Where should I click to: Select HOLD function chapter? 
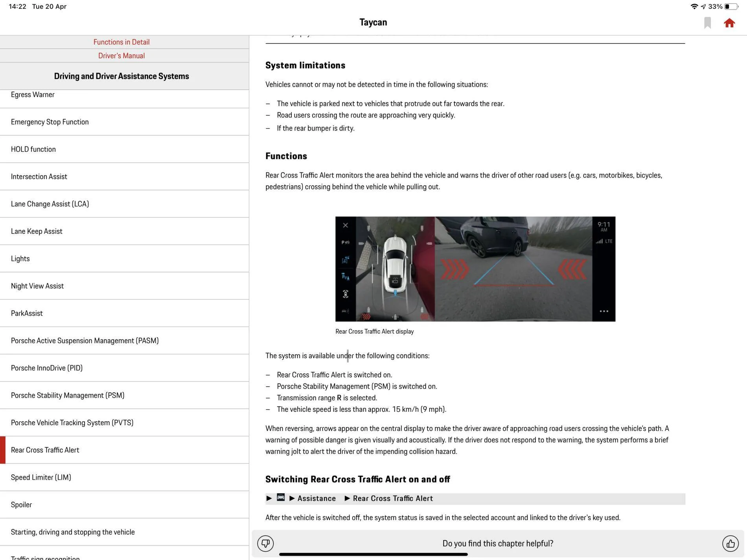[x=124, y=149]
